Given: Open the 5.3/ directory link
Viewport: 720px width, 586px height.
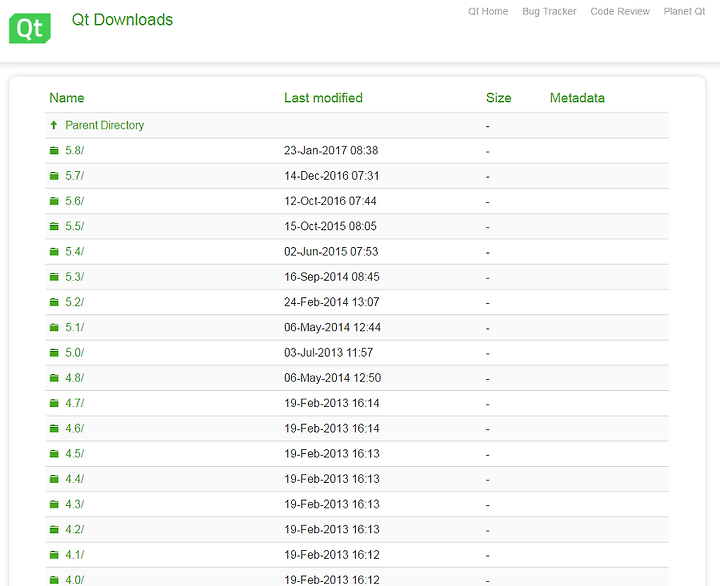Looking at the screenshot, I should [74, 276].
